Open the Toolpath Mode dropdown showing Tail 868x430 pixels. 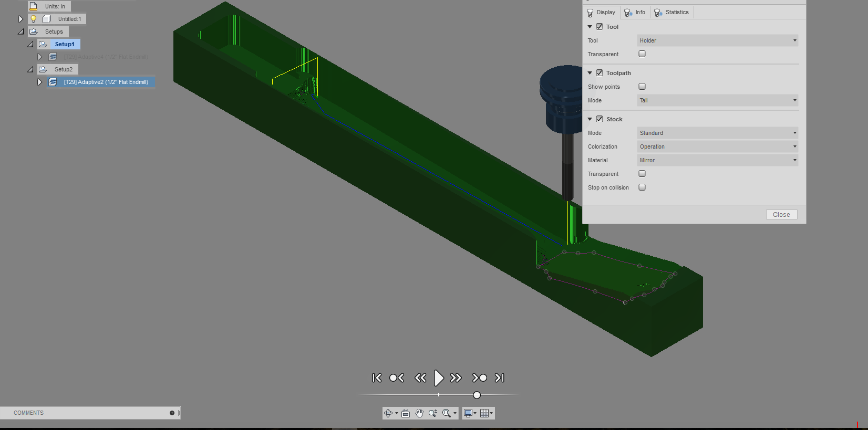pyautogui.click(x=718, y=100)
